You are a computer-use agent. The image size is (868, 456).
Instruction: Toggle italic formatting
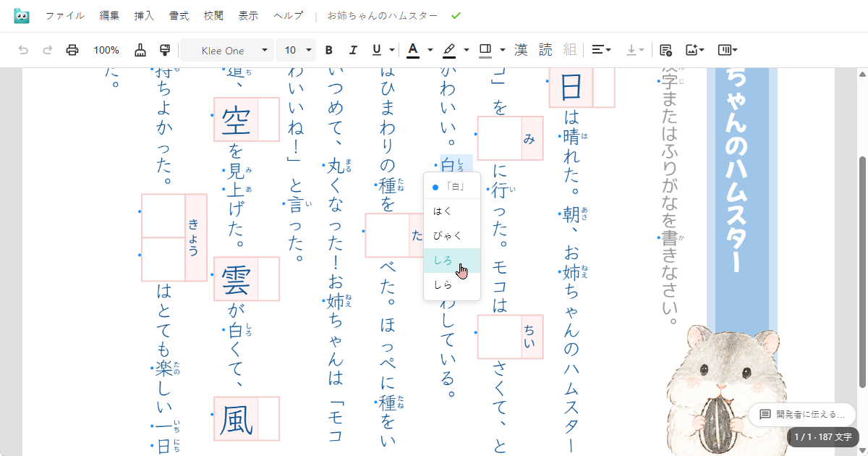click(x=353, y=50)
